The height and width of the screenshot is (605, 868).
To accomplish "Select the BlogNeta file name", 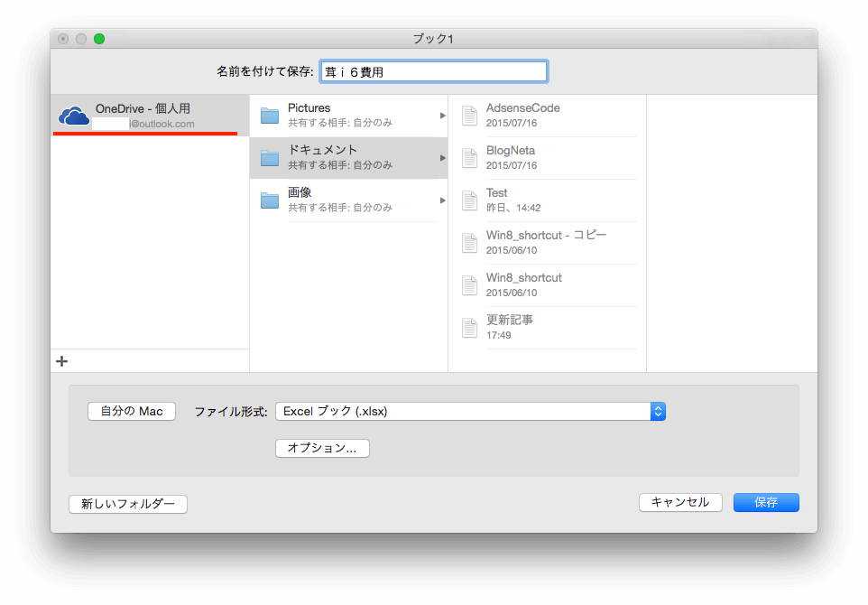I will [511, 151].
